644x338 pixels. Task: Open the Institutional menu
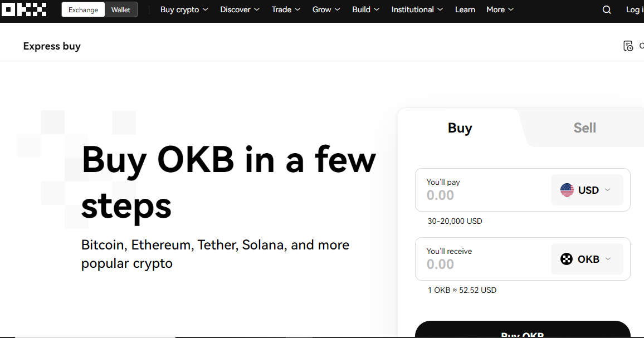click(417, 9)
